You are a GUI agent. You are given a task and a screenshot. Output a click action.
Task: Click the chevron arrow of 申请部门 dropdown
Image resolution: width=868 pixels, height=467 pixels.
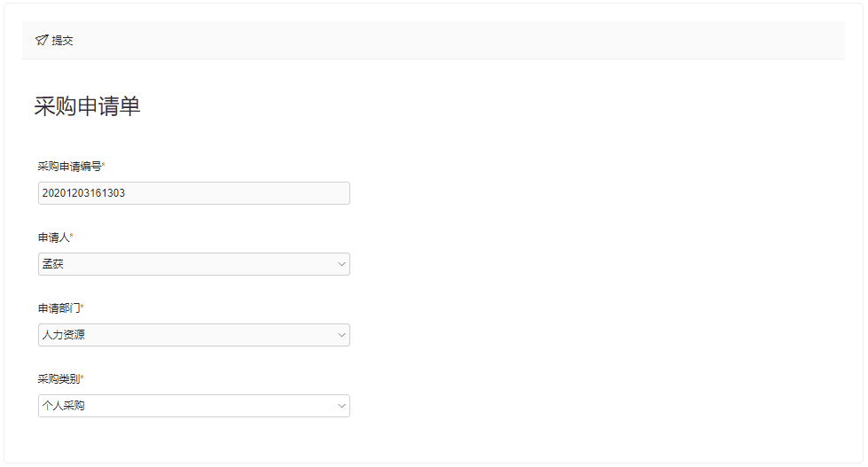[x=342, y=335]
